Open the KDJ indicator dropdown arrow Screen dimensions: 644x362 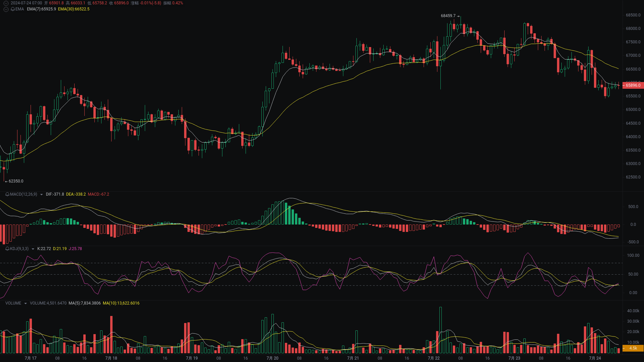(33, 249)
